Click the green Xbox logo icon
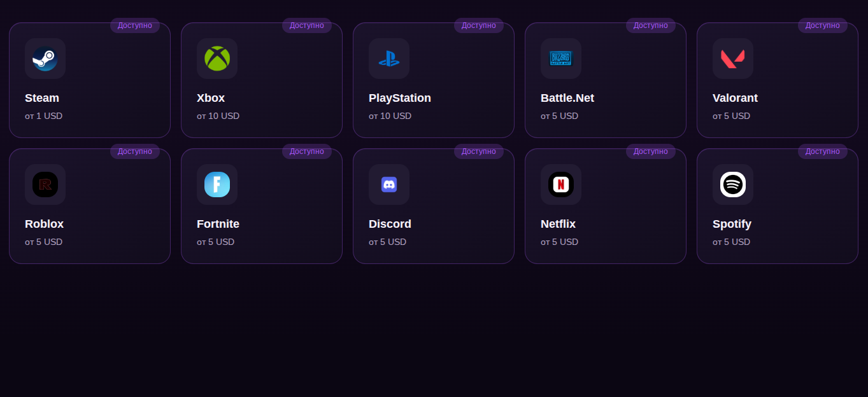868x397 pixels. pyautogui.click(x=217, y=59)
